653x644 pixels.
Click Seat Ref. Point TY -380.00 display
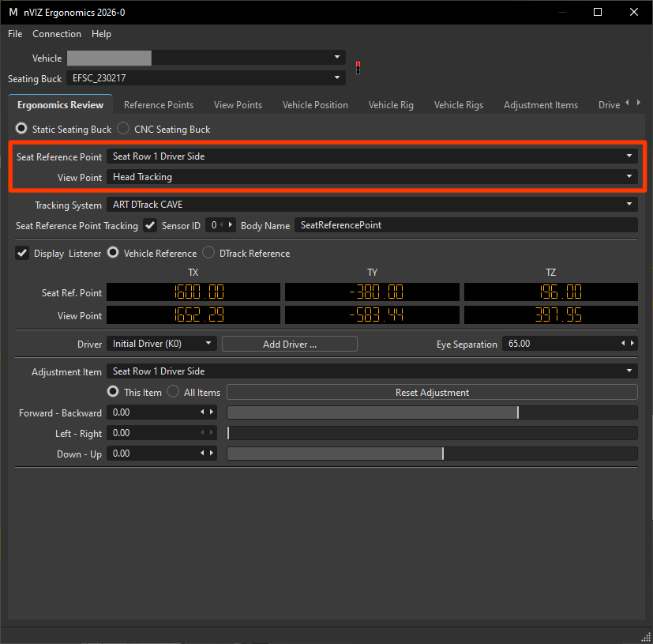[372, 292]
